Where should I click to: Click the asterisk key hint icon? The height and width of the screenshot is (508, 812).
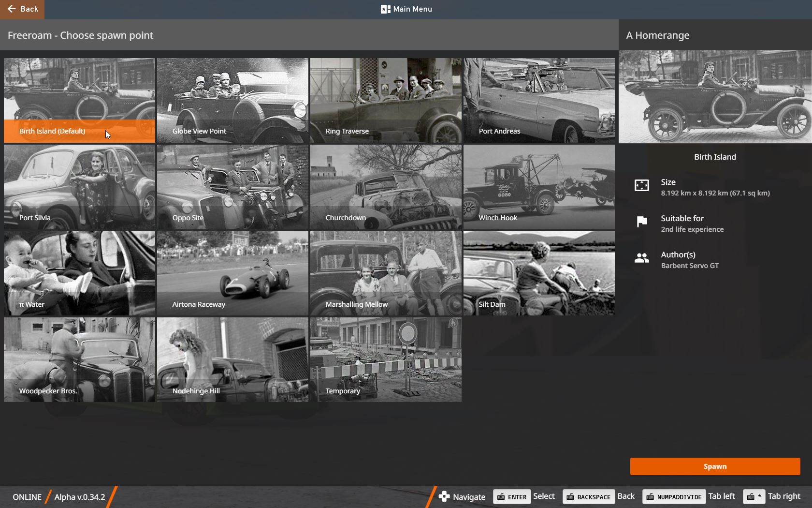[x=754, y=496]
